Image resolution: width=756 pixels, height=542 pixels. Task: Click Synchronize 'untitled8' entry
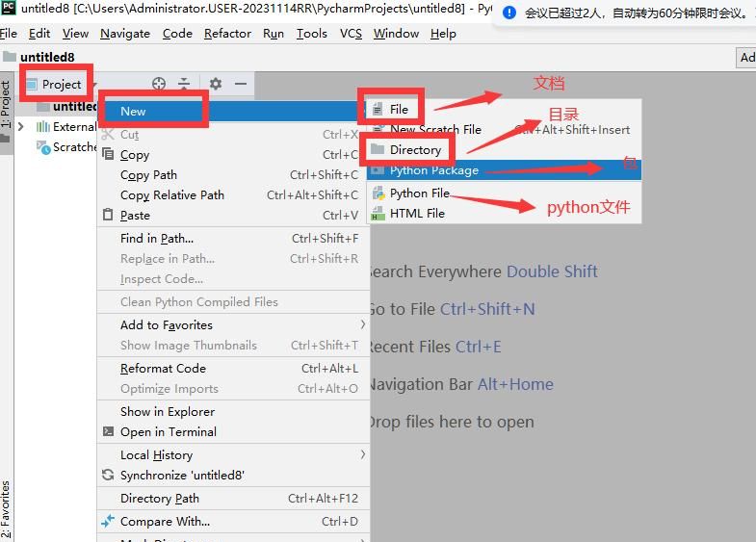[x=181, y=476]
